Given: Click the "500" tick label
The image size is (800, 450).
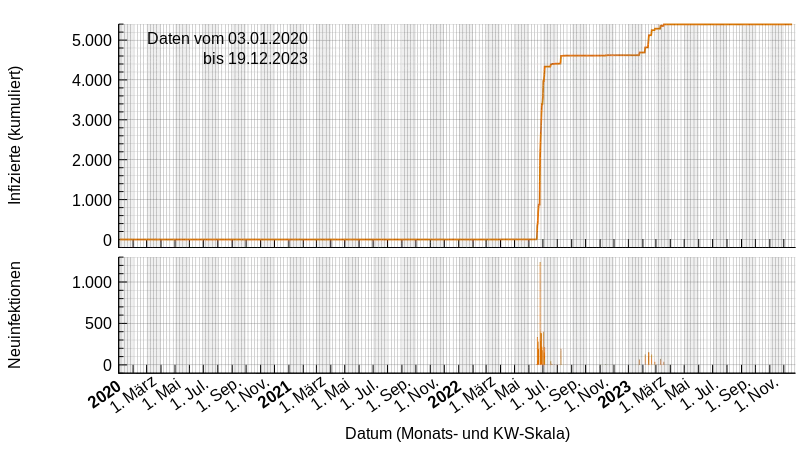Looking at the screenshot, I should (x=98, y=323).
